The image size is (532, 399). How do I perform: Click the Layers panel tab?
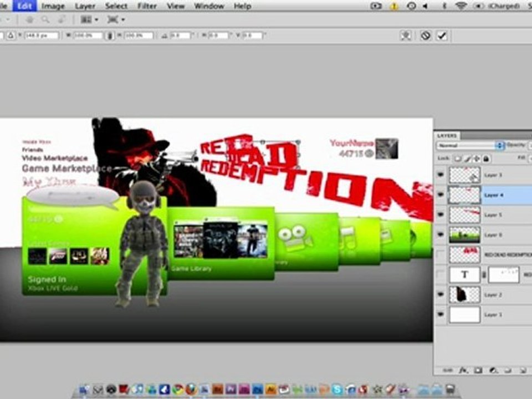click(x=447, y=136)
